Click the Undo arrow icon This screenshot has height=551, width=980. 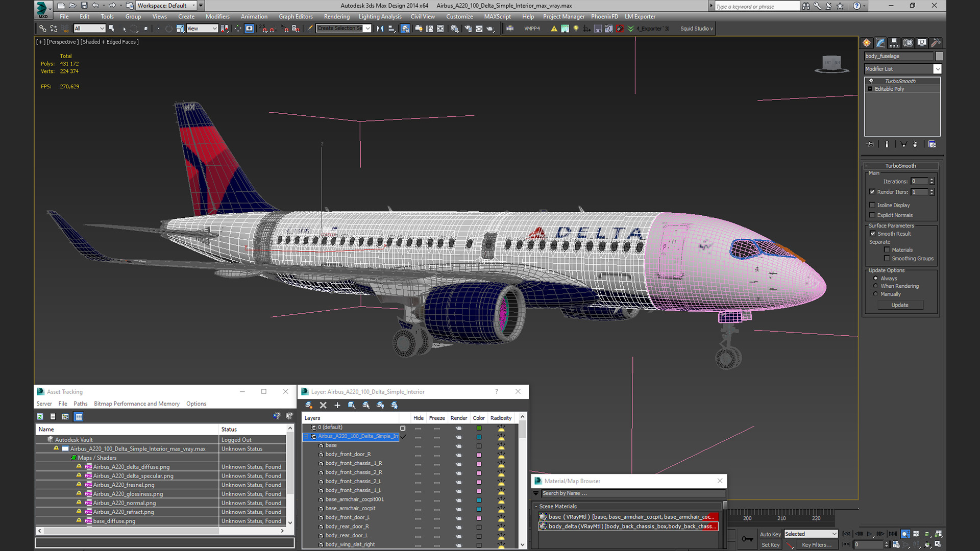tap(95, 6)
